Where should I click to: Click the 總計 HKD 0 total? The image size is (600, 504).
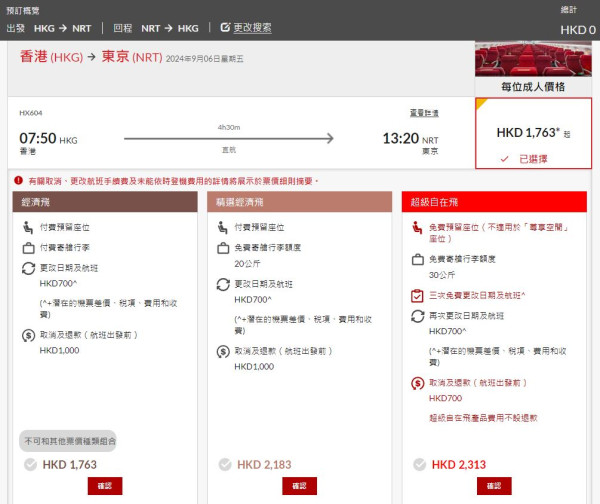click(x=577, y=21)
